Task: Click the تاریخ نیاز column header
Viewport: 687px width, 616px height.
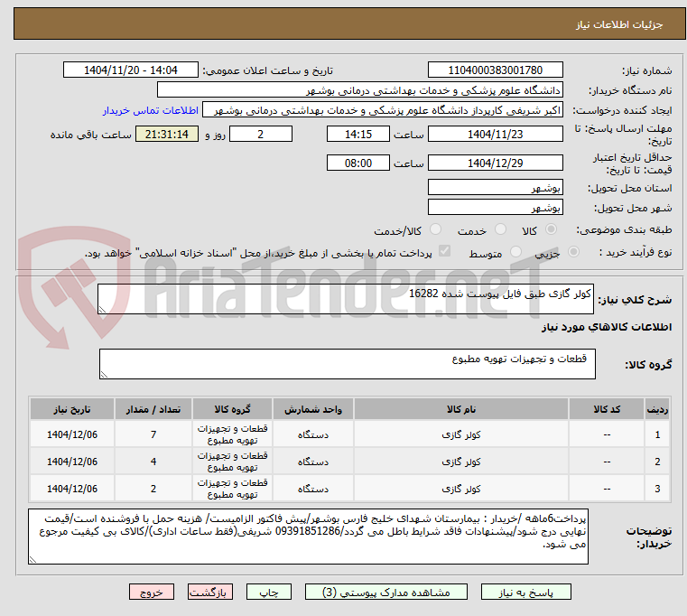Action: (x=72, y=409)
